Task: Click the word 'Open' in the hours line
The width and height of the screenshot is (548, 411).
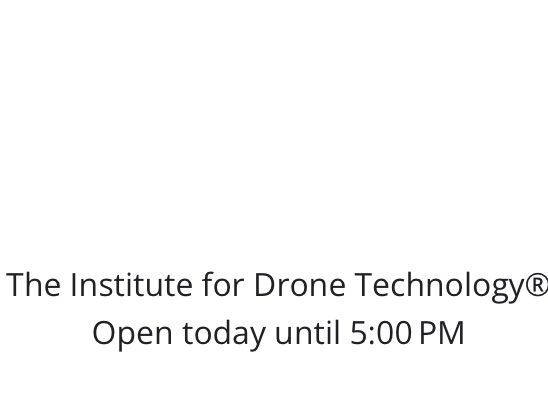Action: point(132,335)
